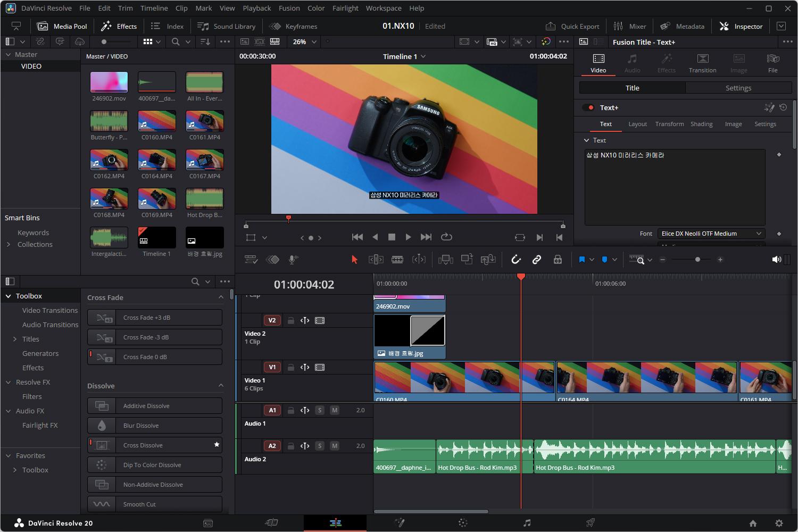Select the Shading tab in Text+
The width and height of the screenshot is (798, 532).
[x=701, y=124]
